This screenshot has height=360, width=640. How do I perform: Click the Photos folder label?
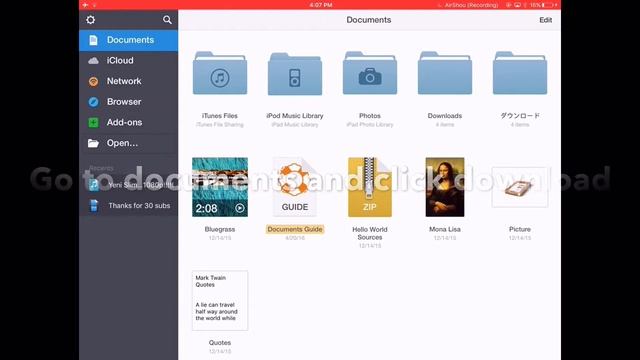click(370, 116)
